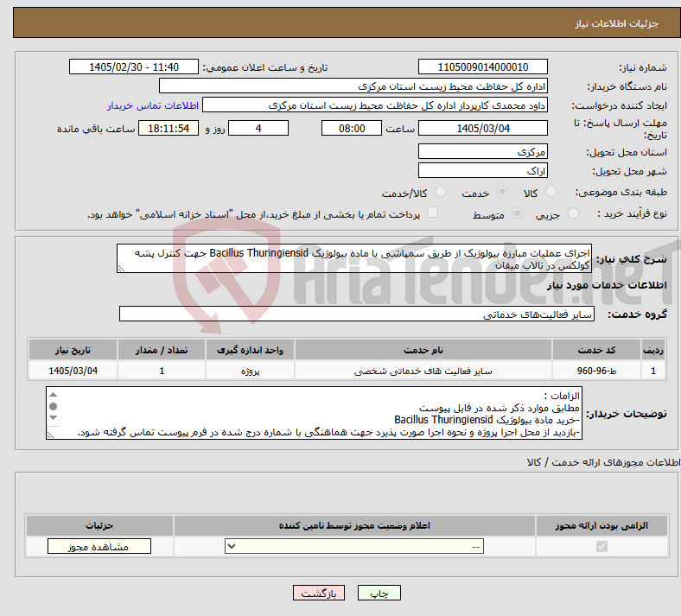The height and width of the screenshot is (616, 681).
Task: Click the request creator name field
Action: [x=375, y=105]
